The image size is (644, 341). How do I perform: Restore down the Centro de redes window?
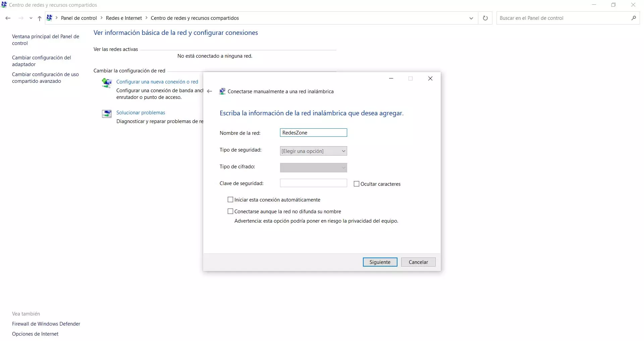pos(613,5)
